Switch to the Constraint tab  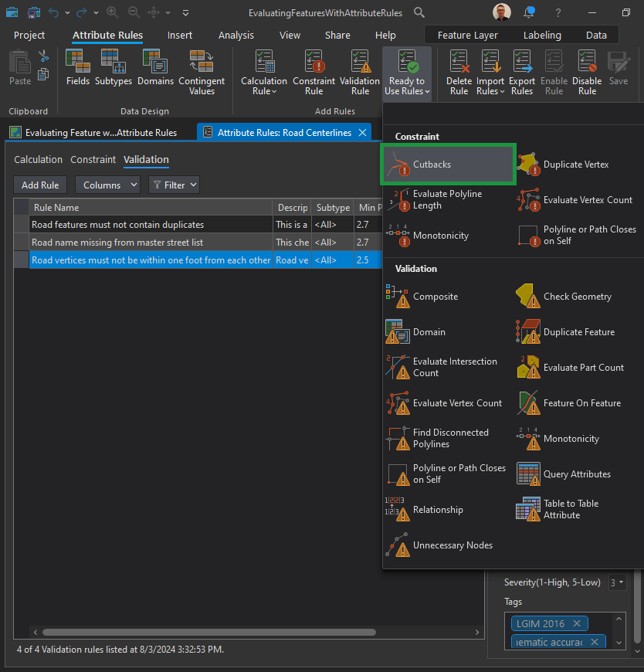93,160
